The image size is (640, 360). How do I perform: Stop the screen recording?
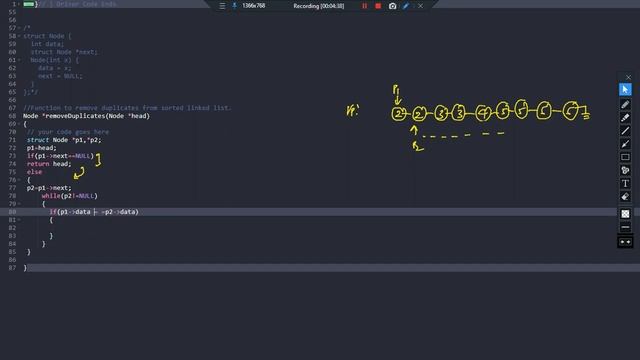tap(378, 6)
